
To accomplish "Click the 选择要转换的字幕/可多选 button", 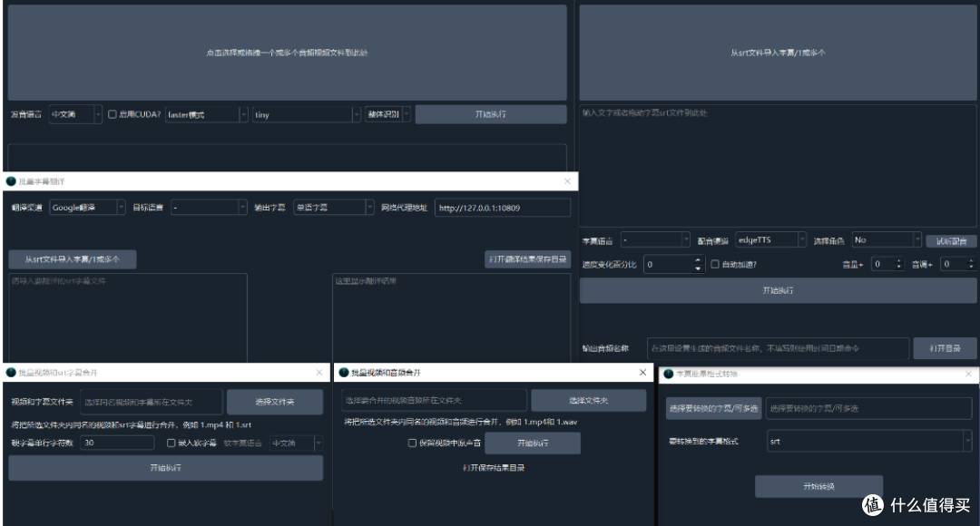I will [714, 408].
